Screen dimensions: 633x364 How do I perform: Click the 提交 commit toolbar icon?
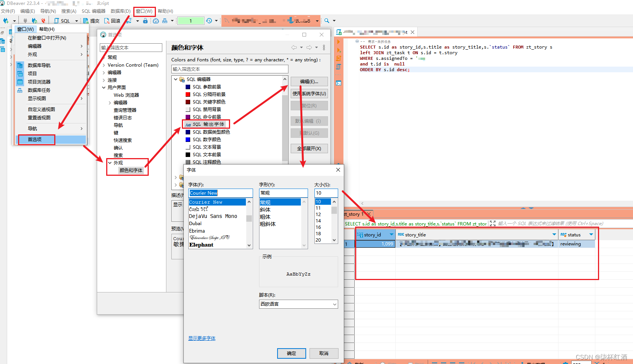pyautogui.click(x=92, y=21)
